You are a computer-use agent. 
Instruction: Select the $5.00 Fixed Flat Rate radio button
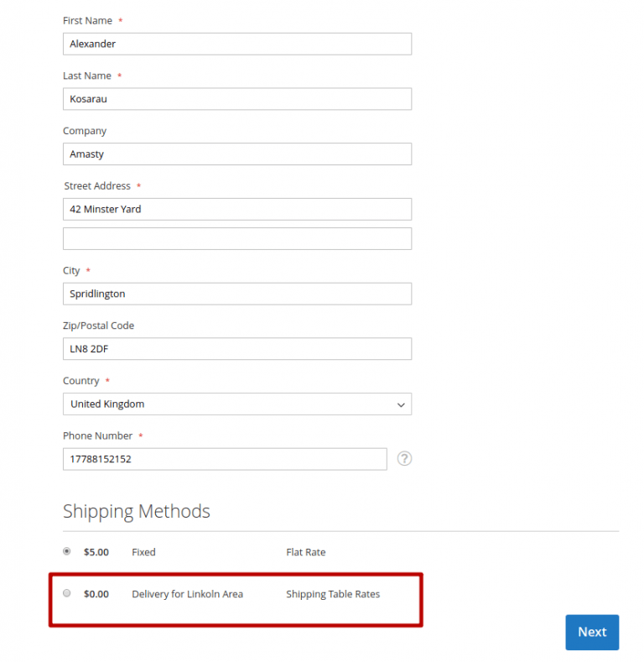(x=67, y=551)
